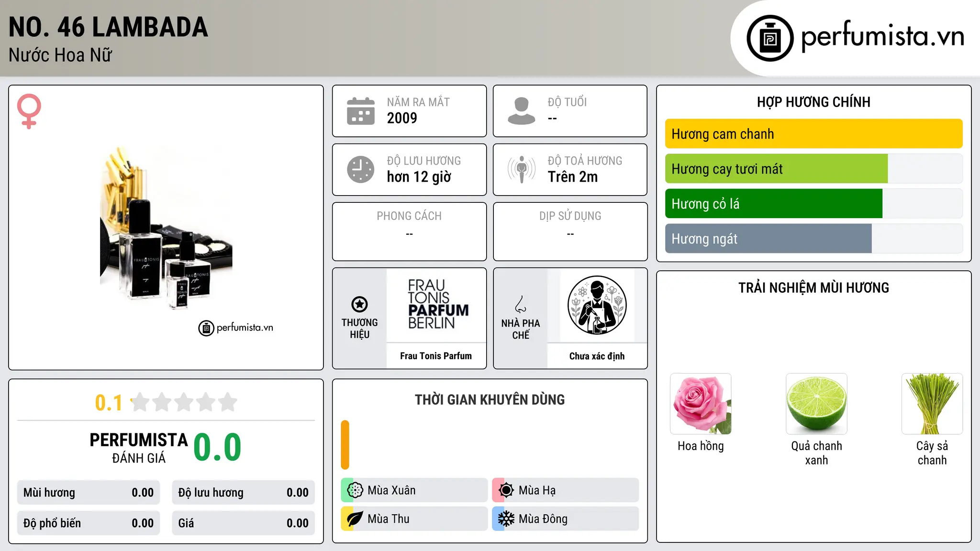Click the Cây sả chanh note caption
This screenshot has width=980, height=551.
[x=932, y=453]
